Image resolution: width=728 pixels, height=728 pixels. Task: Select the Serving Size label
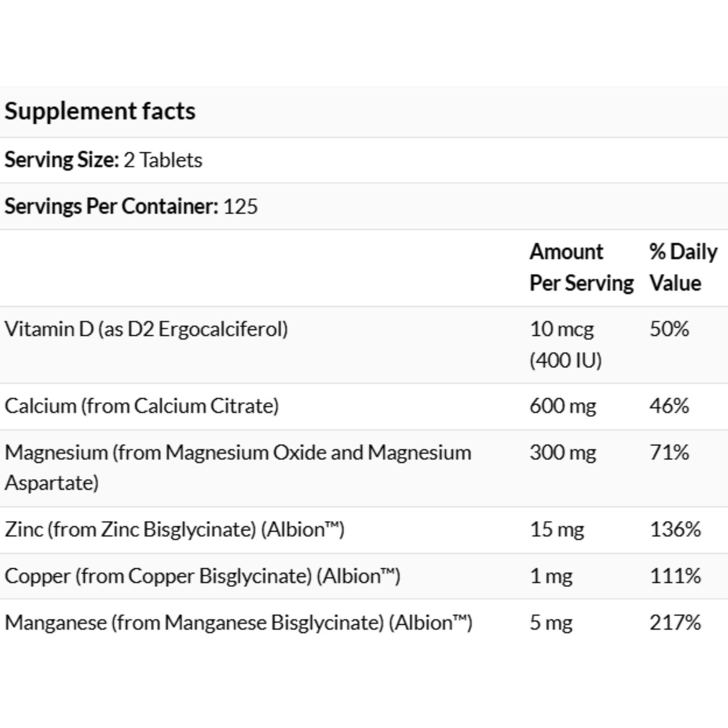point(61,160)
